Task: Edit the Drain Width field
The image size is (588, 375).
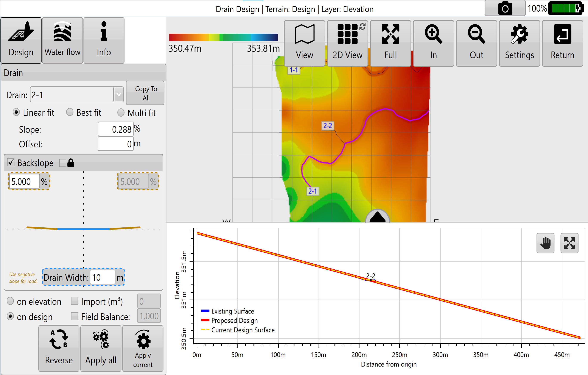Action: [x=103, y=277]
